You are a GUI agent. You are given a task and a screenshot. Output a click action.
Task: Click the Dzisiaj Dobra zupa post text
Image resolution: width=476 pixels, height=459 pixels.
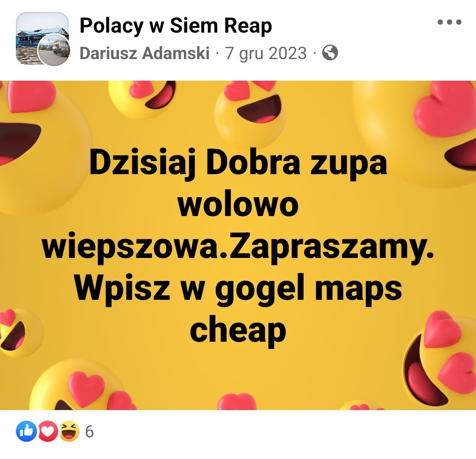238,164
